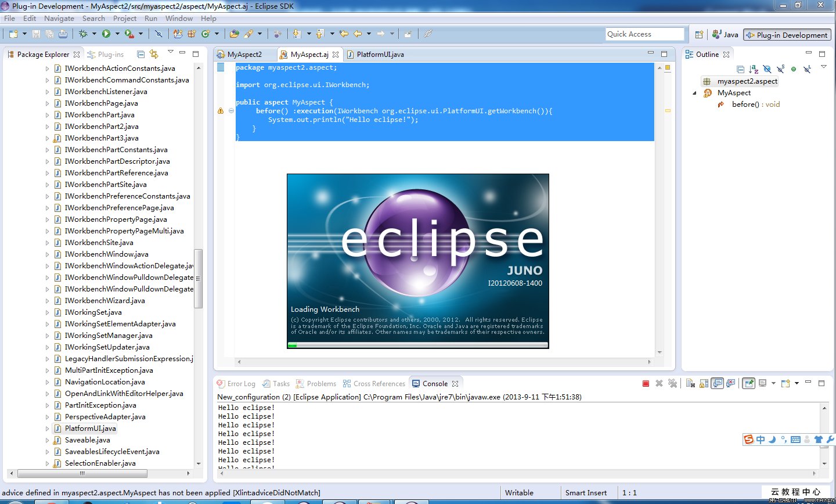Open the Open Perspective button
Viewport: 836px width, 504px height.
[x=699, y=34]
